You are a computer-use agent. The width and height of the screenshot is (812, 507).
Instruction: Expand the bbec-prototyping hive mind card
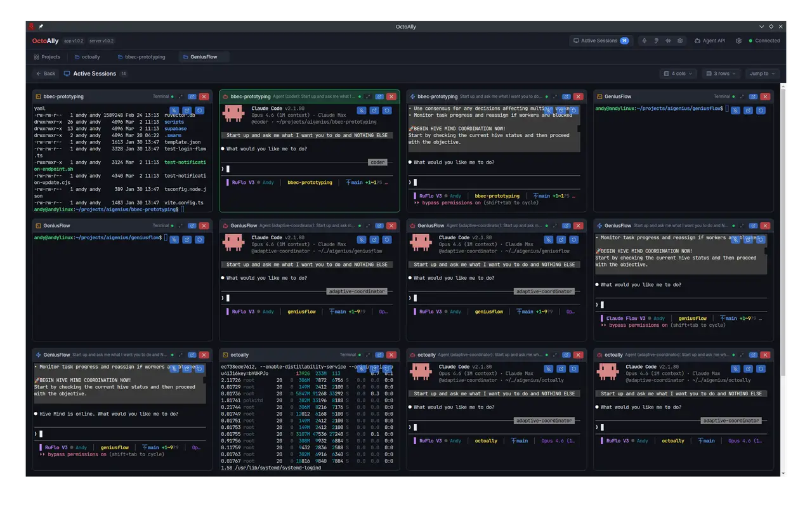pyautogui.click(x=554, y=96)
